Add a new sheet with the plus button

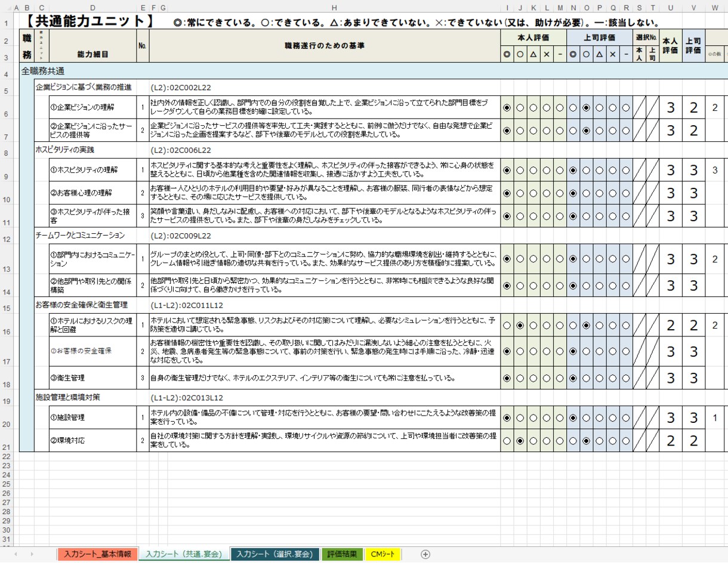point(425,554)
